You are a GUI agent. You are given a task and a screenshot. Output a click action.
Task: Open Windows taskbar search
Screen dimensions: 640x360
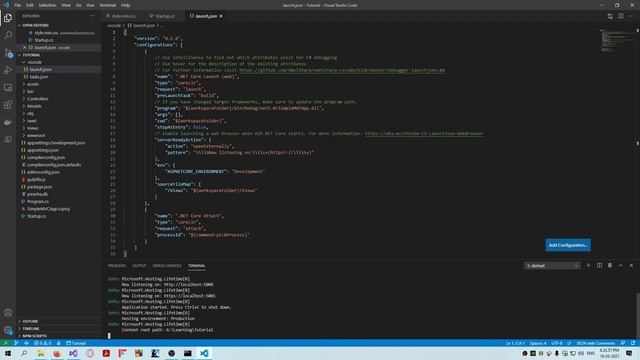(24, 353)
